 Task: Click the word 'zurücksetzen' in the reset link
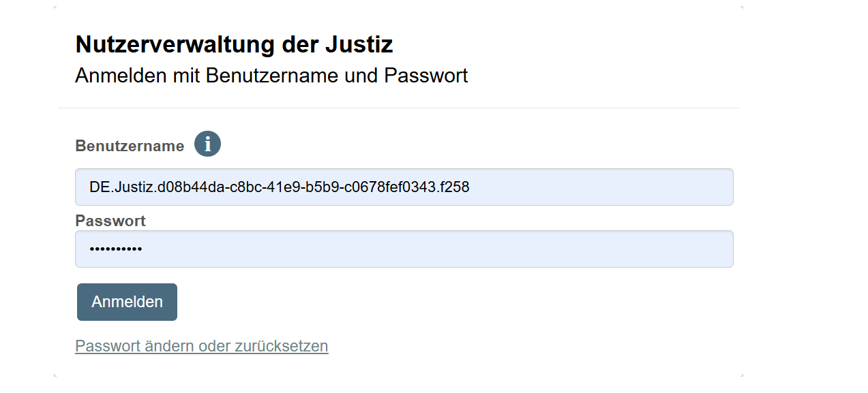(x=281, y=346)
